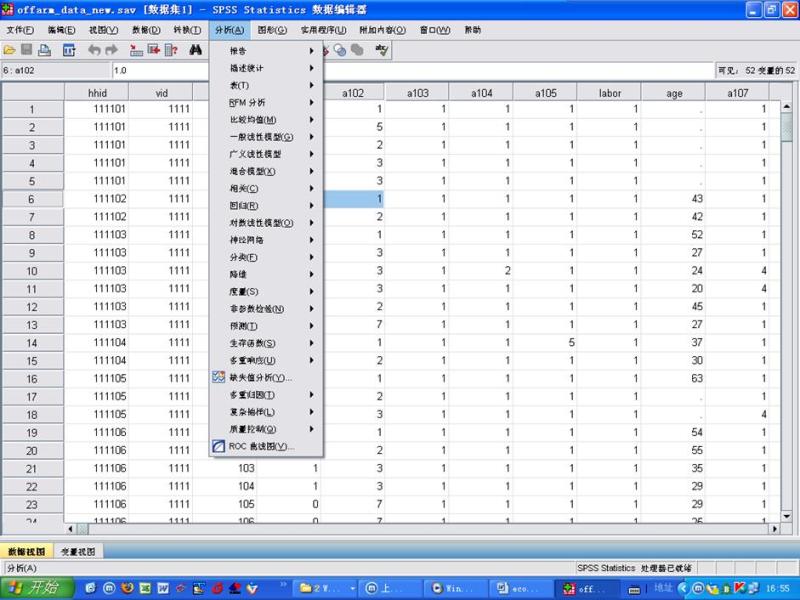
Task: Click the vertical scrollbar up arrow
Action: pos(786,107)
